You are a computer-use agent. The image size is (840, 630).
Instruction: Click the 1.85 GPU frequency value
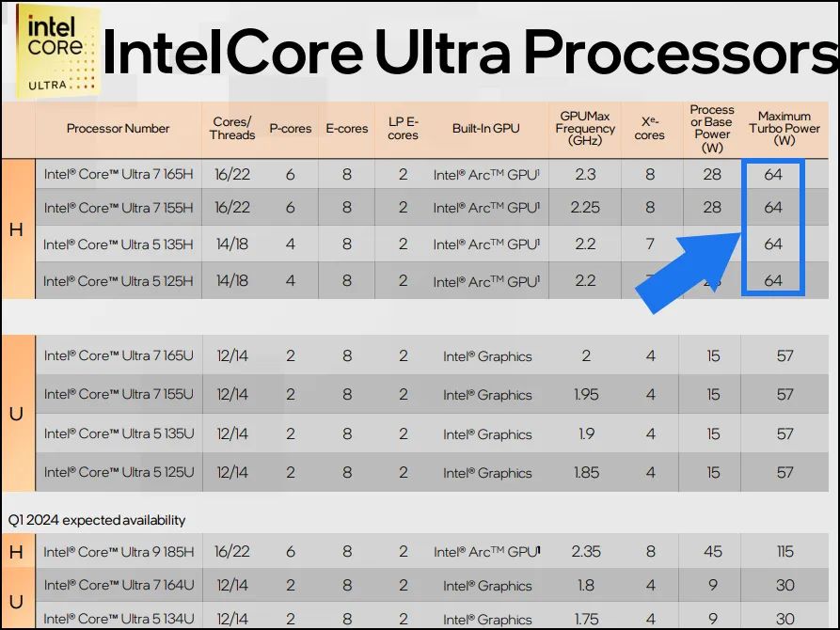[586, 473]
